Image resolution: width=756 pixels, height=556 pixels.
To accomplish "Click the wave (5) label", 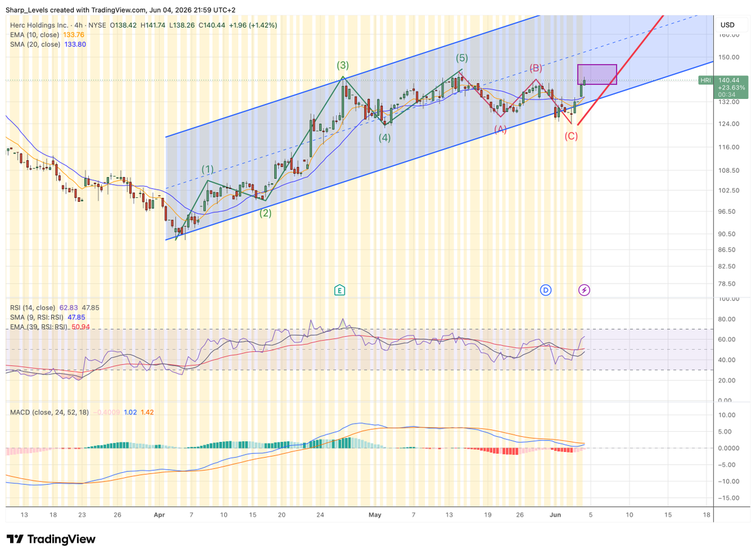I will coord(462,58).
